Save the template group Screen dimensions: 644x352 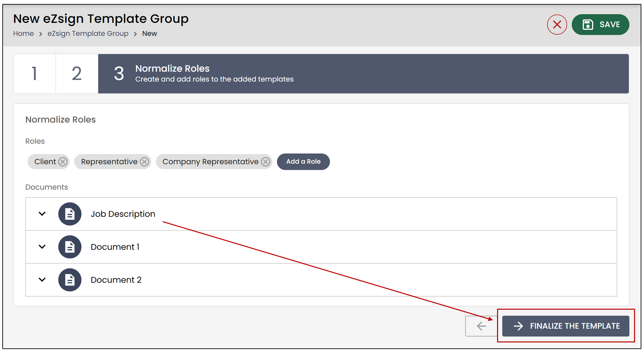pyautogui.click(x=600, y=24)
